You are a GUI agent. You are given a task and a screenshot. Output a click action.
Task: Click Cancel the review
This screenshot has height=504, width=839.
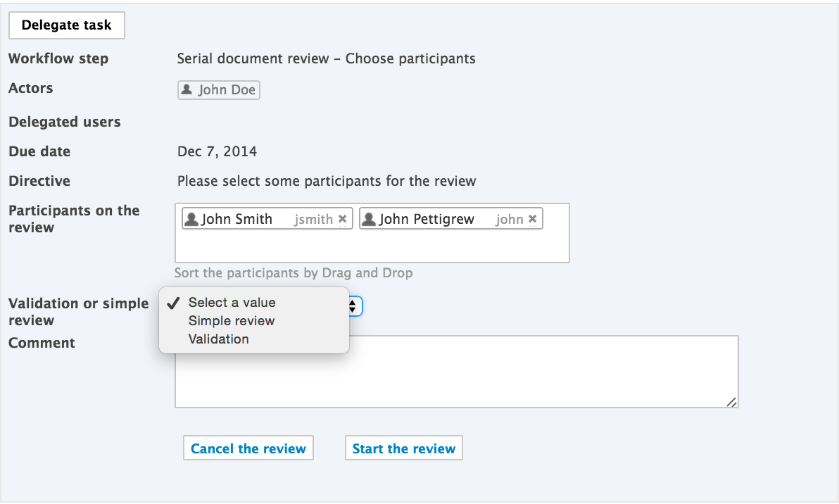[248, 448]
